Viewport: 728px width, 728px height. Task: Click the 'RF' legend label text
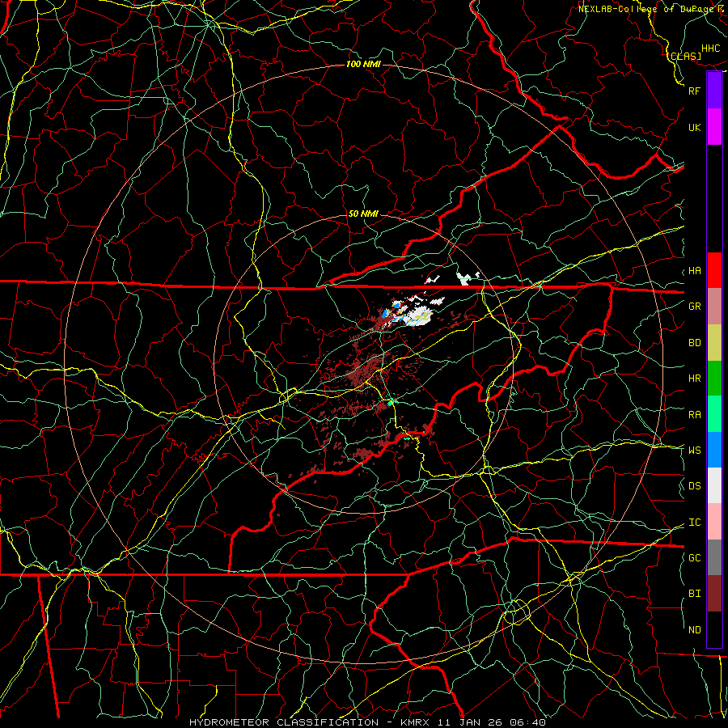click(x=694, y=91)
